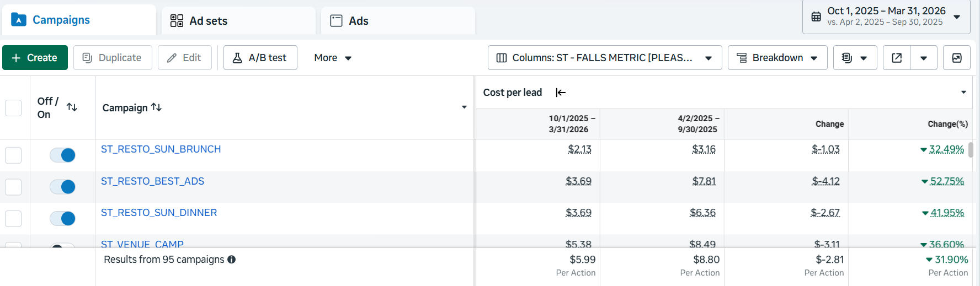The image size is (980, 286).
Task: Open the ST_RESTO_SUN_DINNER campaign link
Action: point(159,213)
